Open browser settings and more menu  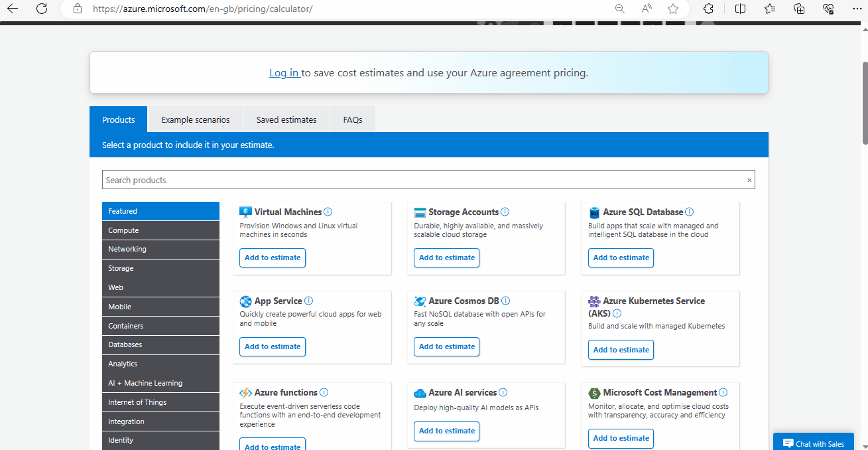point(857,9)
